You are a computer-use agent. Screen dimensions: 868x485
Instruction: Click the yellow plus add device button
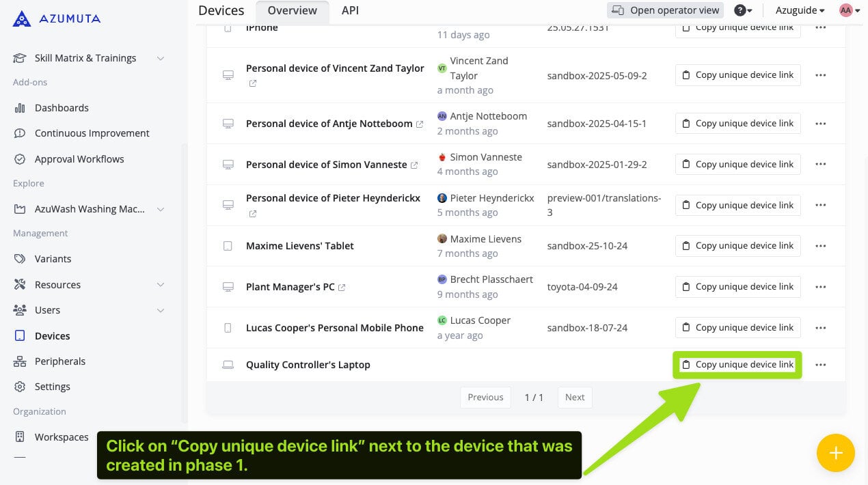(835, 453)
